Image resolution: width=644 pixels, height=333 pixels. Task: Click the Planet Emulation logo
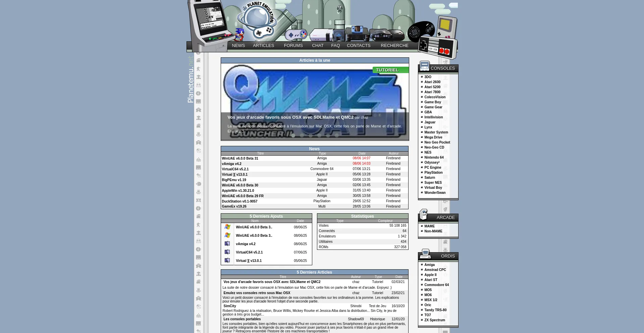(257, 19)
